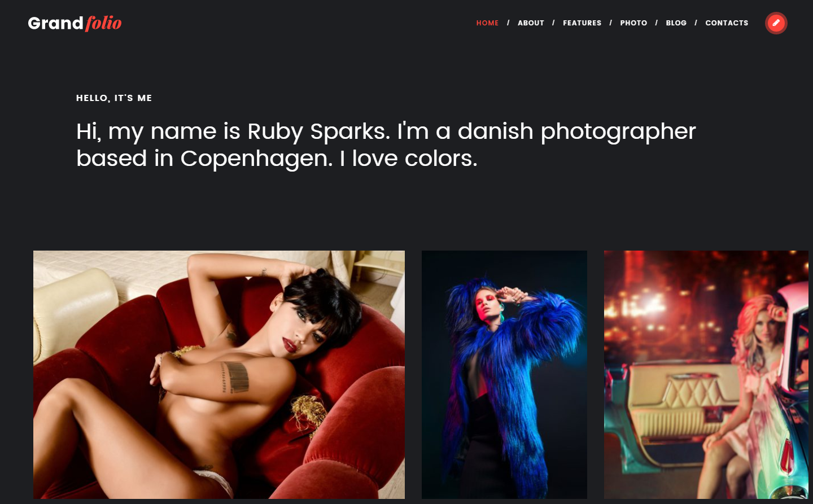
Task: Open the vintage car night photo
Action: coord(706,375)
